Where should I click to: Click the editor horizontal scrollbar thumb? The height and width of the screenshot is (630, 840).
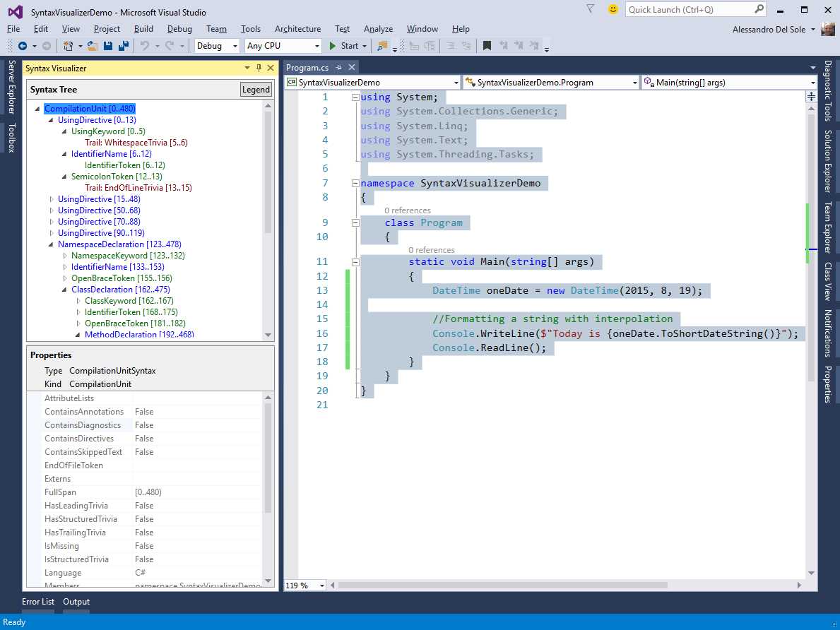[502, 586]
